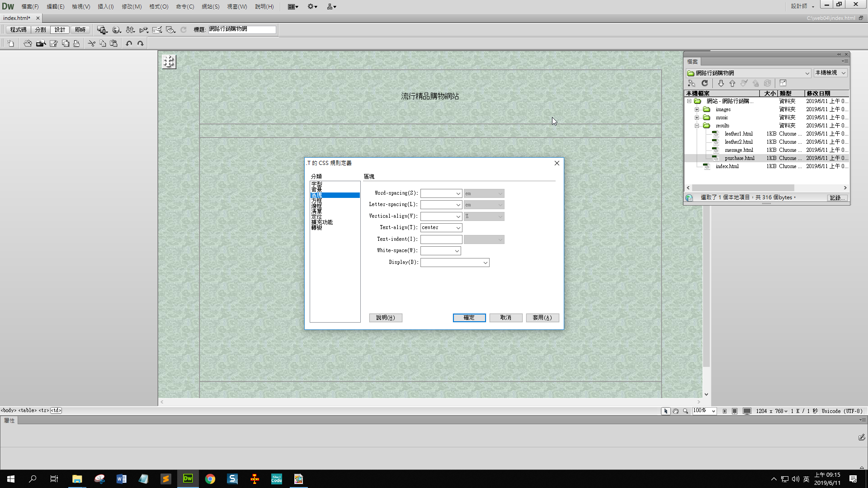Click the 套用(A) apply button

(x=542, y=318)
